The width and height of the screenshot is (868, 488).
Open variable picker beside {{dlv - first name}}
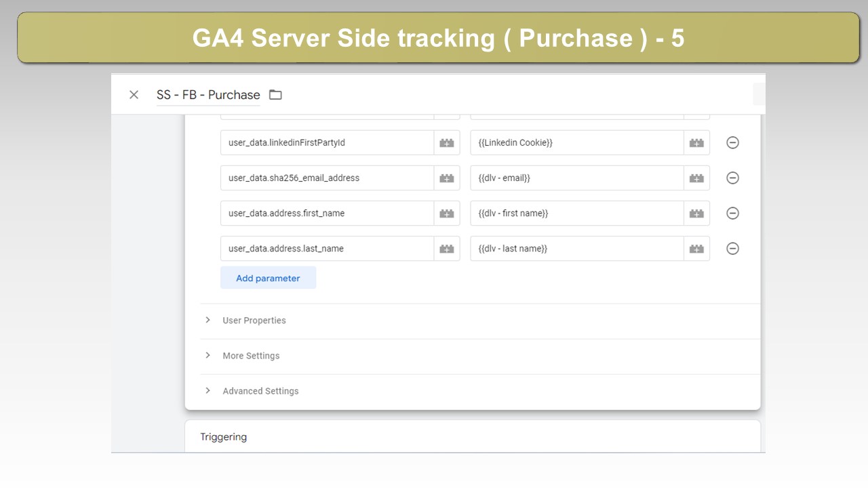pyautogui.click(x=696, y=213)
